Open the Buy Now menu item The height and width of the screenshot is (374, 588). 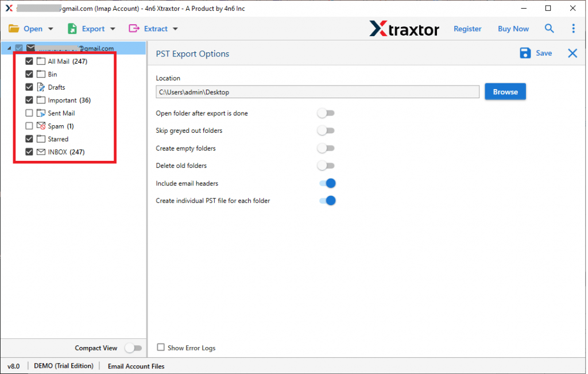tap(513, 28)
